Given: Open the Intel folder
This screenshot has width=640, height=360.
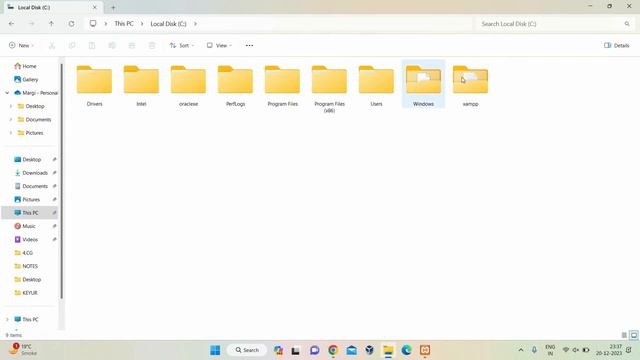Looking at the screenshot, I should 141,86.
